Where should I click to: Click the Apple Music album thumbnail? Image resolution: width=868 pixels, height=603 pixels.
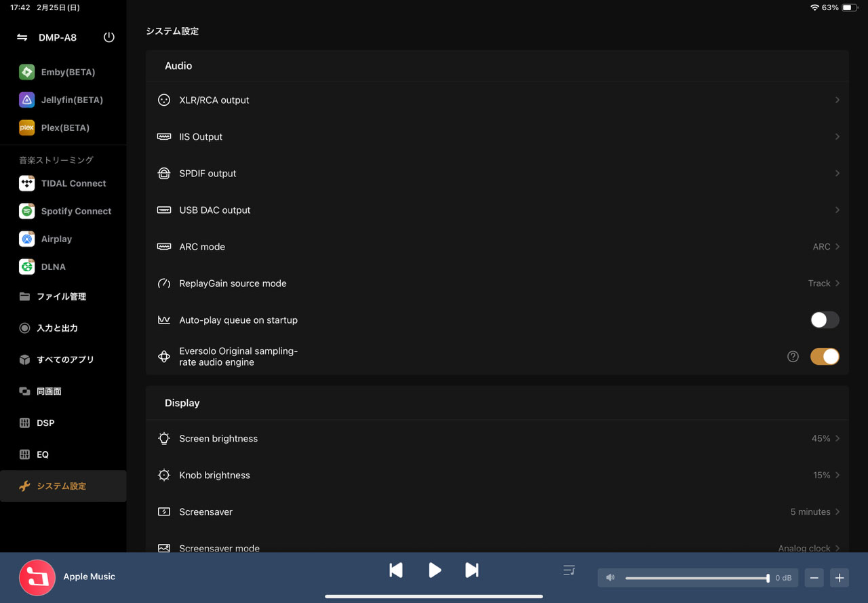[37, 577]
